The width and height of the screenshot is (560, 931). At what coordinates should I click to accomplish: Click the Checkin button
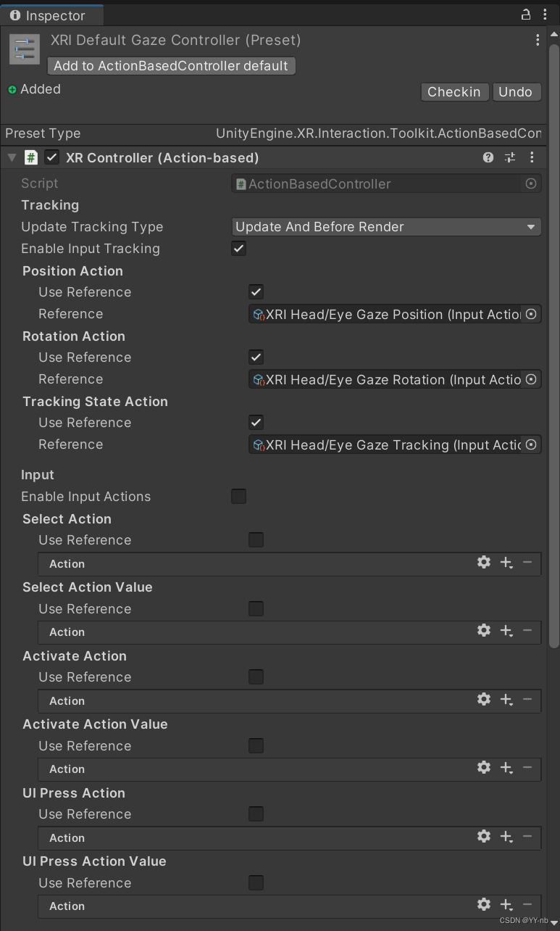454,92
